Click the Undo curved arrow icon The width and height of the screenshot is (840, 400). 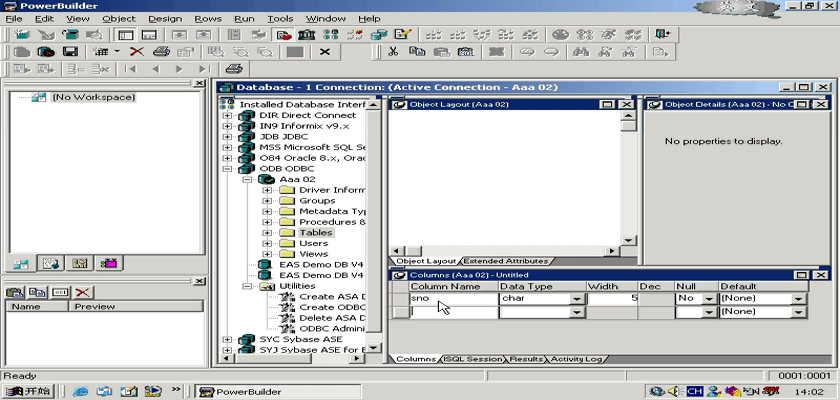[528, 52]
